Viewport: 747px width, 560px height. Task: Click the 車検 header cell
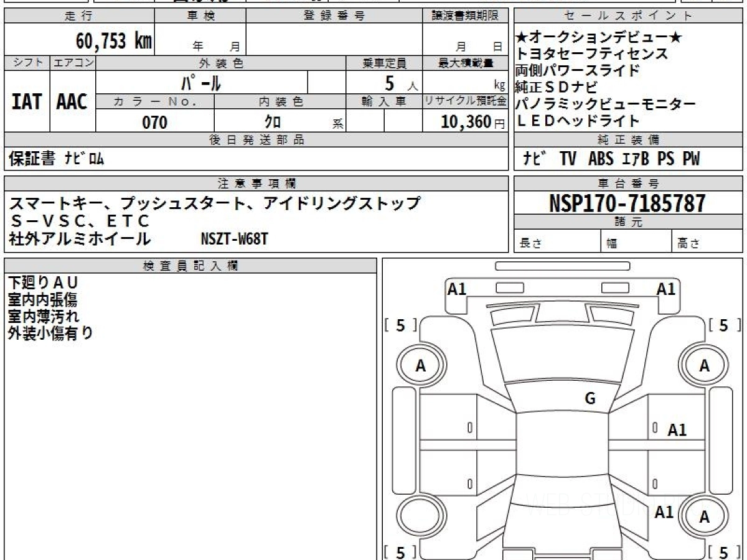tap(200, 16)
